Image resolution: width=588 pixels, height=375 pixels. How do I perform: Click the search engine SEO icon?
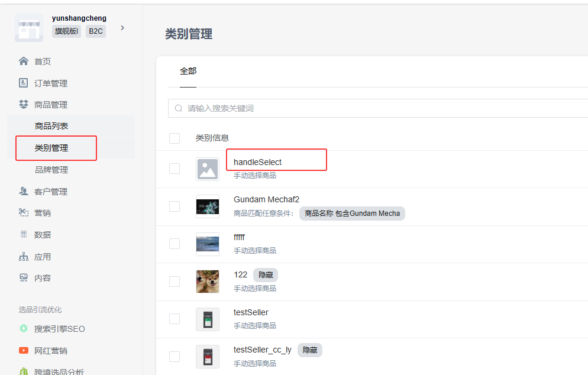pyautogui.click(x=24, y=329)
